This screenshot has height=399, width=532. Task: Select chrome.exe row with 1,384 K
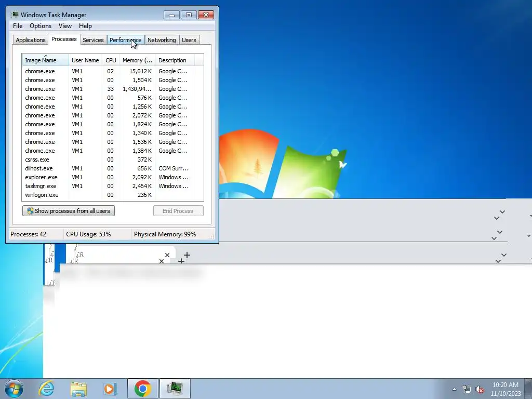point(108,151)
